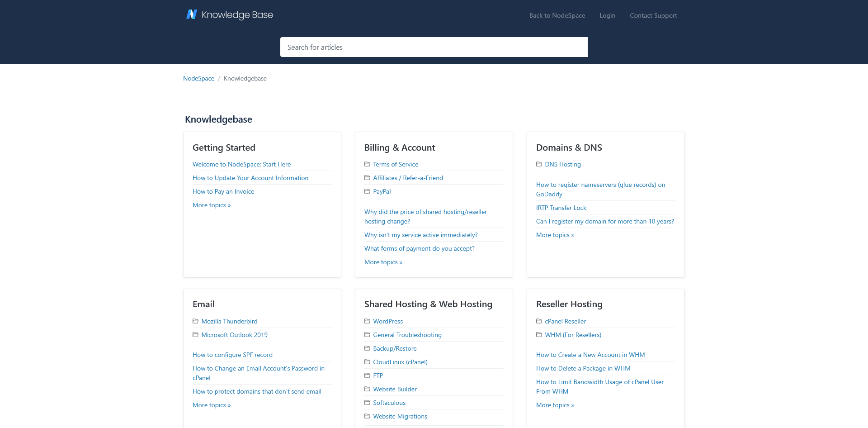
Task: Open the Login menu item
Action: tap(607, 15)
